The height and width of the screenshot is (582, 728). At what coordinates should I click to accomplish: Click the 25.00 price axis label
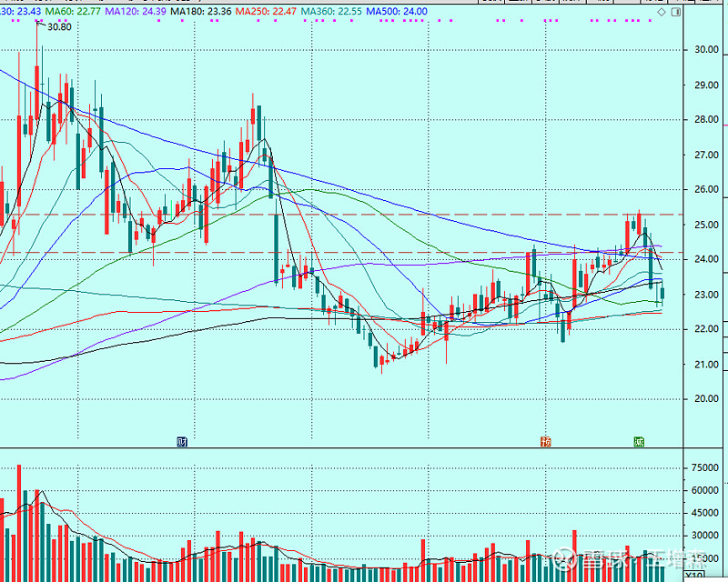[x=706, y=226]
